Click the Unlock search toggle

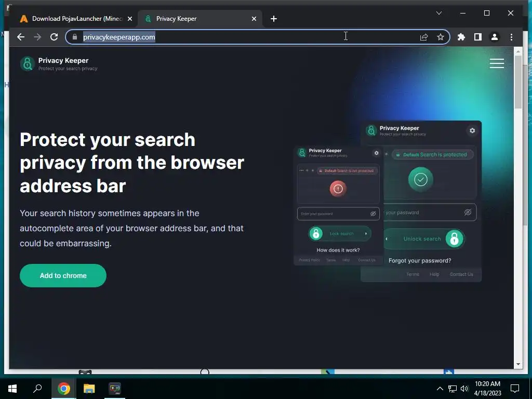click(x=424, y=239)
